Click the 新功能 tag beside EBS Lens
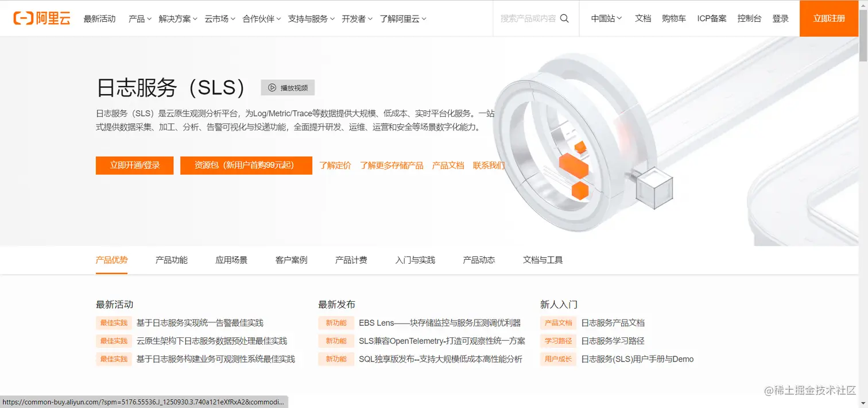This screenshot has width=868, height=408. (336, 323)
